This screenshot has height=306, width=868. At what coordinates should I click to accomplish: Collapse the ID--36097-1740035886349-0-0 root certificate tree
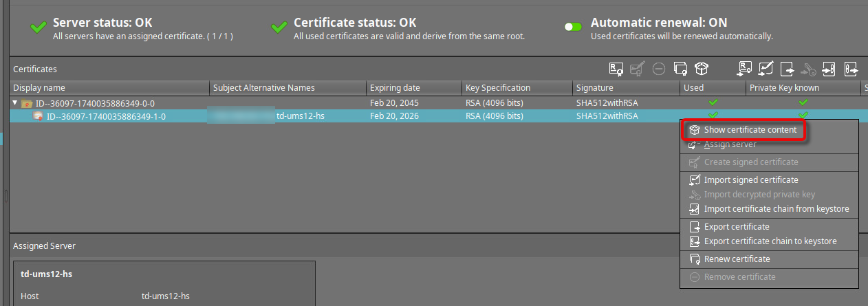(16, 103)
